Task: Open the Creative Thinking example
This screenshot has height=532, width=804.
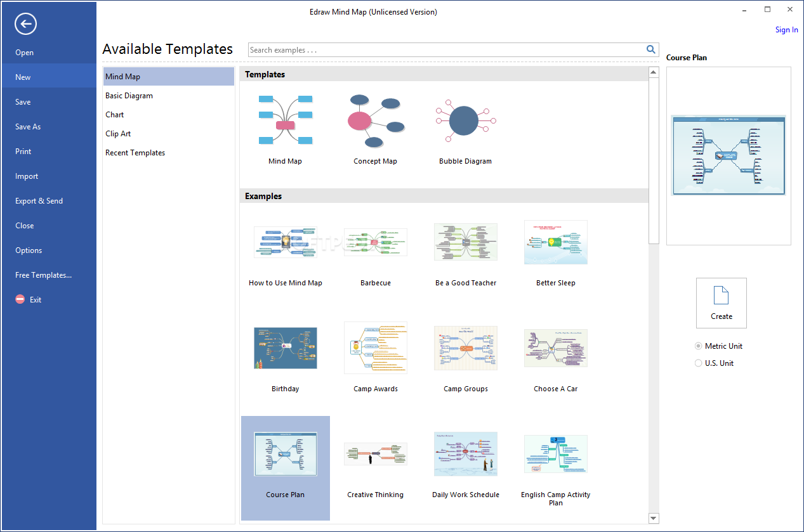Action: coord(376,454)
